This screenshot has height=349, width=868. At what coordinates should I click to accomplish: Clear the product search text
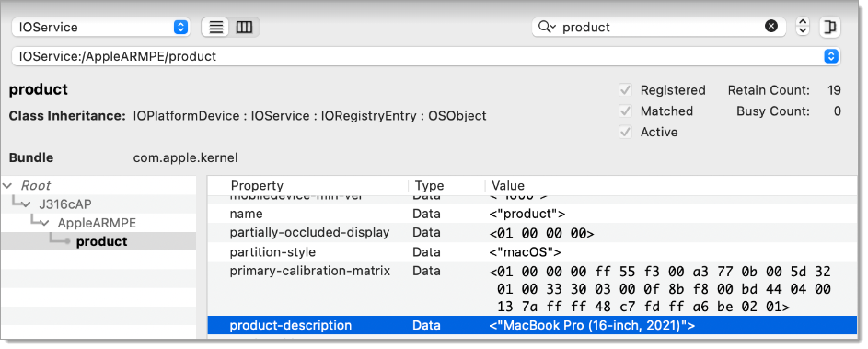click(771, 26)
